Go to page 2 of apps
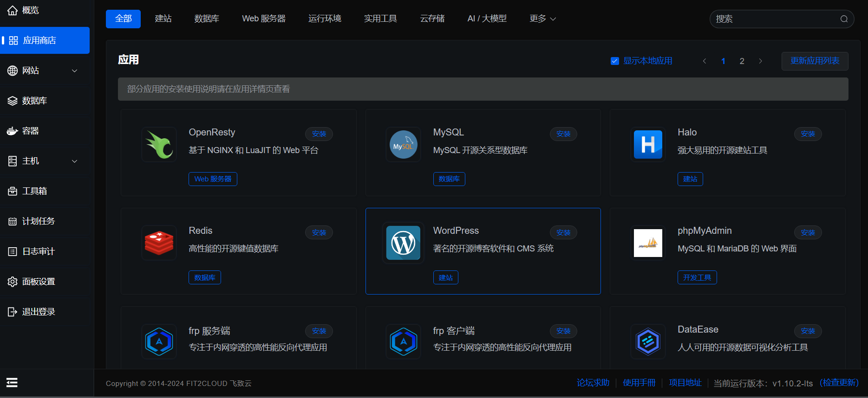Screen dimensions: 868x398 (742, 61)
